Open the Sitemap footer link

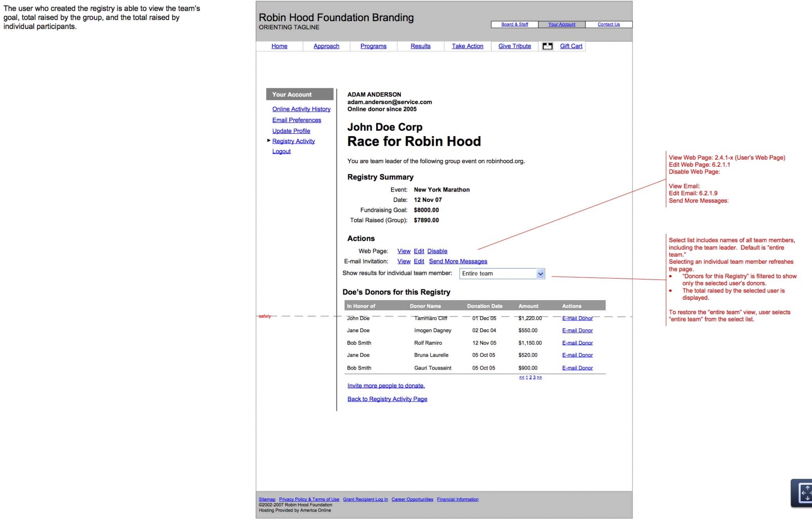pyautogui.click(x=267, y=499)
